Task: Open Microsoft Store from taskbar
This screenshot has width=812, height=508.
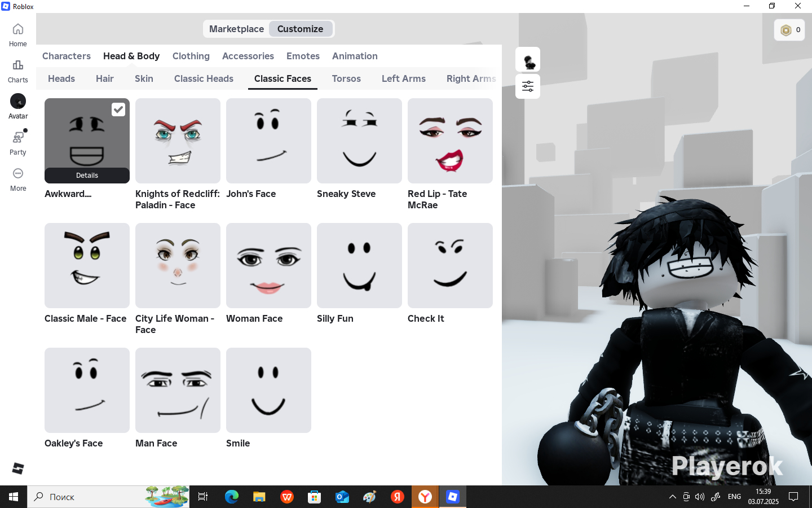Action: point(315,497)
